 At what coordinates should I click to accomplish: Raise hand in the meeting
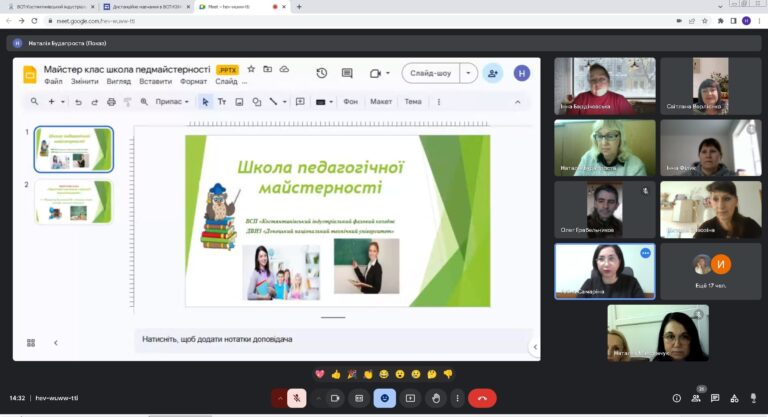tap(436, 398)
